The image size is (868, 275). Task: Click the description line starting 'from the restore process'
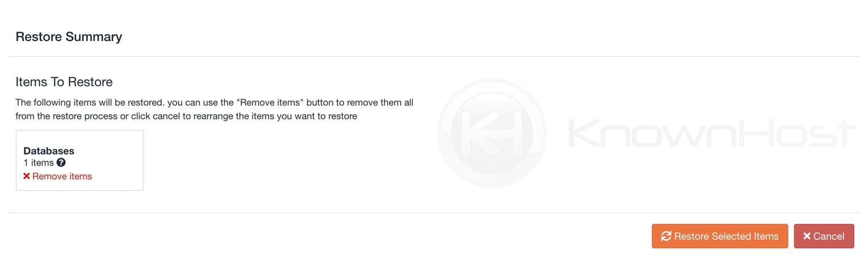[x=186, y=116]
